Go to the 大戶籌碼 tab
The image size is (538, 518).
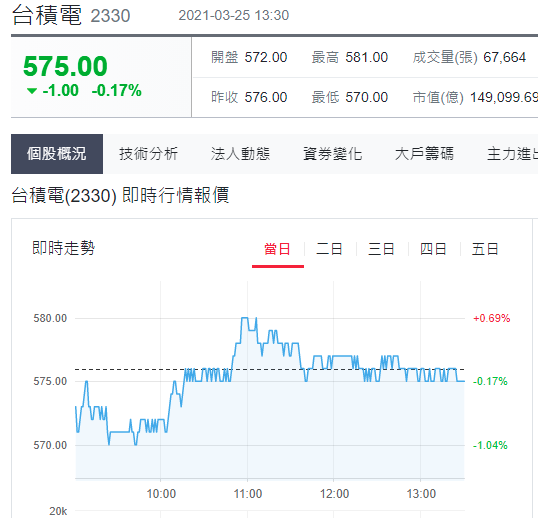pyautogui.click(x=424, y=154)
